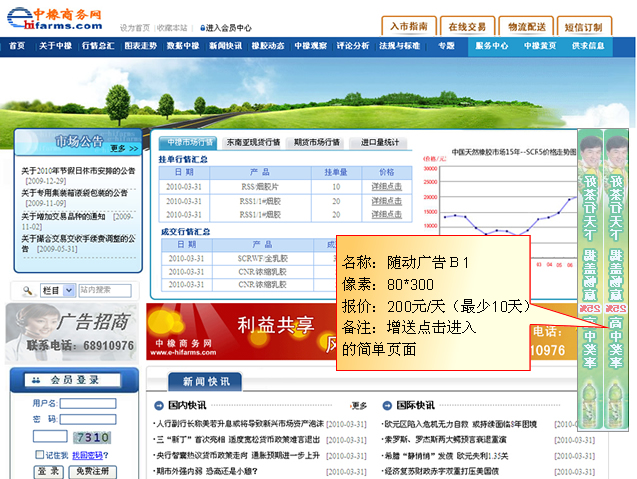Click the 国内快讯 blue arrow icon
This screenshot has width=637, height=479.
click(159, 405)
